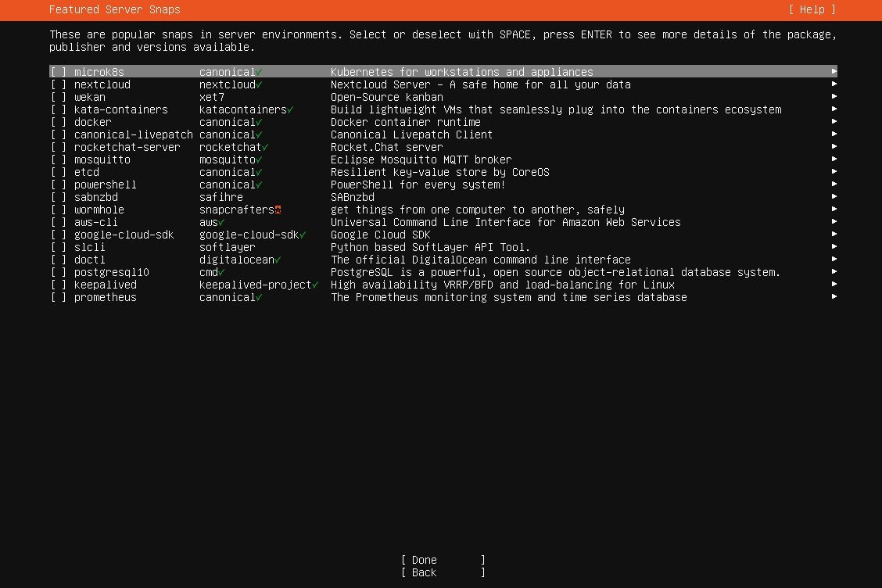Image resolution: width=882 pixels, height=588 pixels.
Task: Click verified checkmark next to aws publisher
Action: click(221, 222)
